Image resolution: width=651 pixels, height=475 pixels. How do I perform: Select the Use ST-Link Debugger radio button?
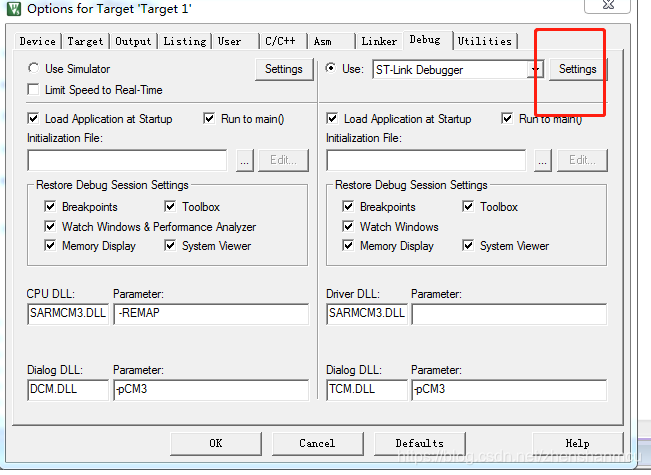click(330, 69)
